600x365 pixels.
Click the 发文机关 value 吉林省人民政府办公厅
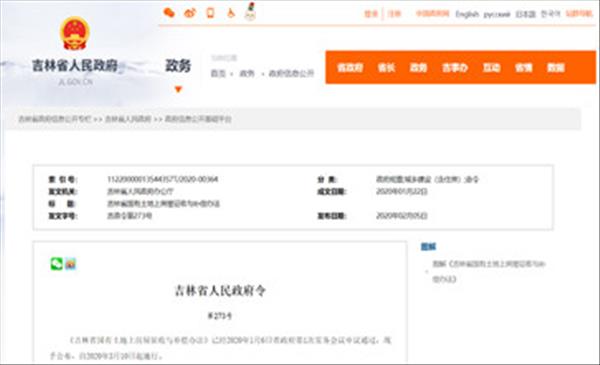point(140,191)
